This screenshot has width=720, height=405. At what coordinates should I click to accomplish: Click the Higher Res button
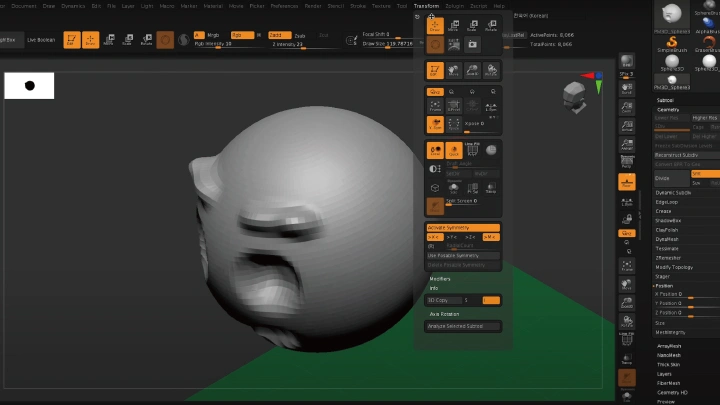[x=705, y=118]
